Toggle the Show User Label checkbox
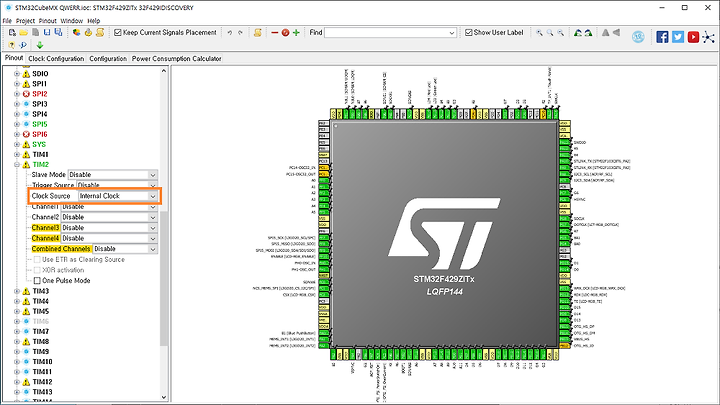 tap(468, 33)
